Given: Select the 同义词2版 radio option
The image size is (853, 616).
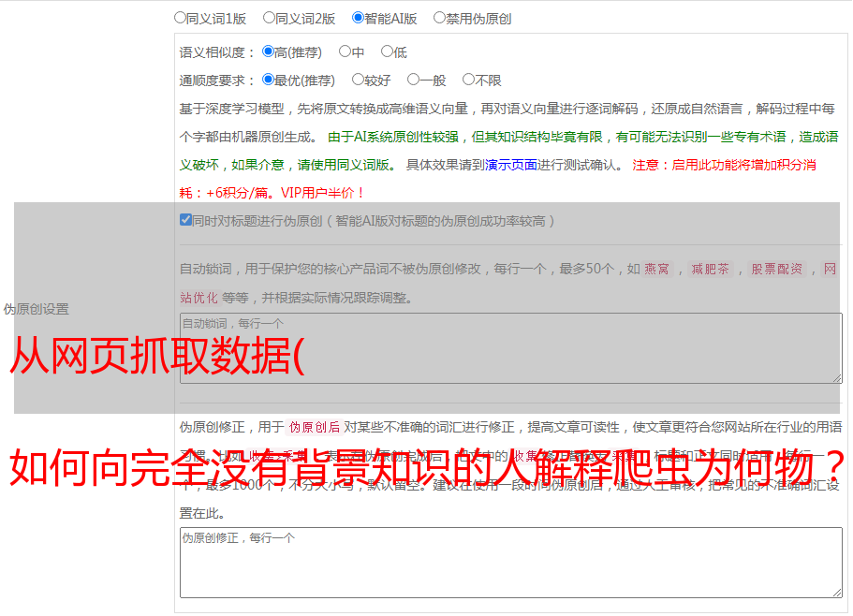Looking at the screenshot, I should (269, 18).
